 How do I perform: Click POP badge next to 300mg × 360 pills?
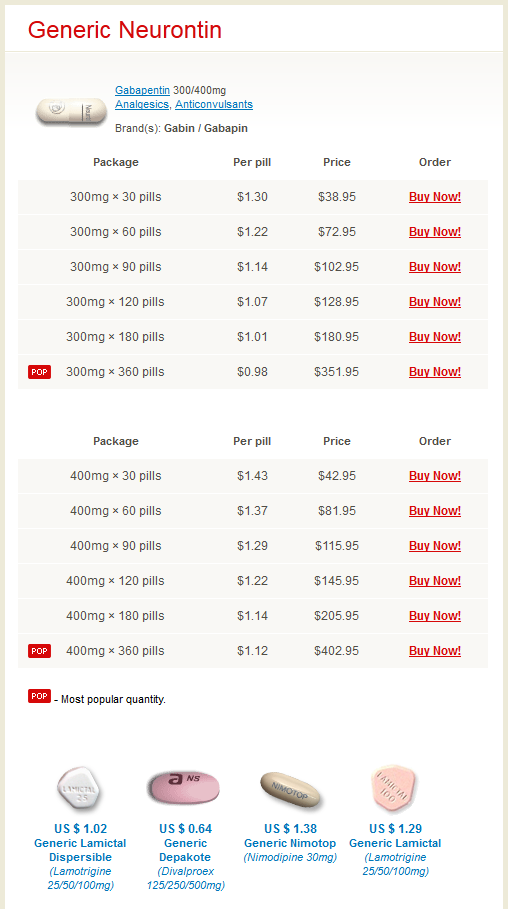pyautogui.click(x=39, y=372)
